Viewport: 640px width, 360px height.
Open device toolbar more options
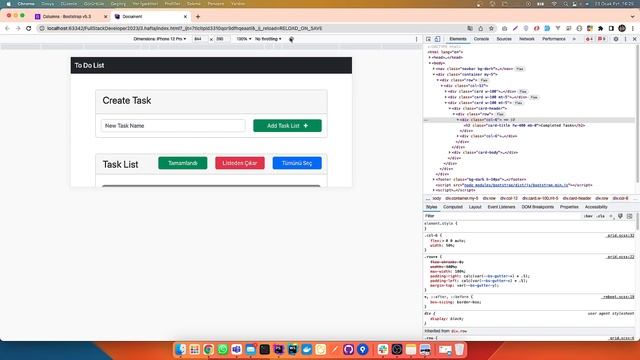point(416,39)
